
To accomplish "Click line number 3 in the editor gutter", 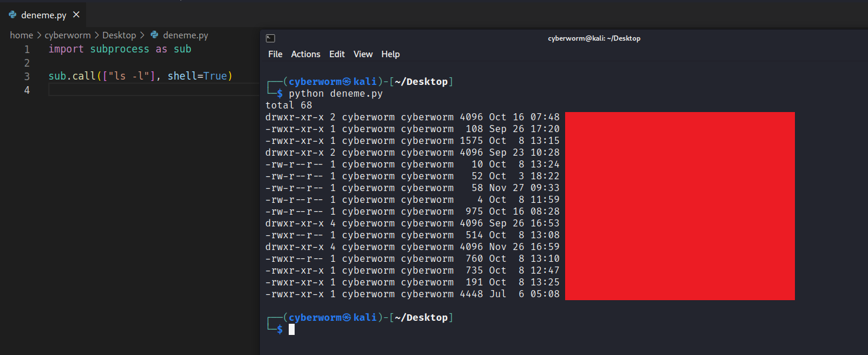I will (x=27, y=77).
